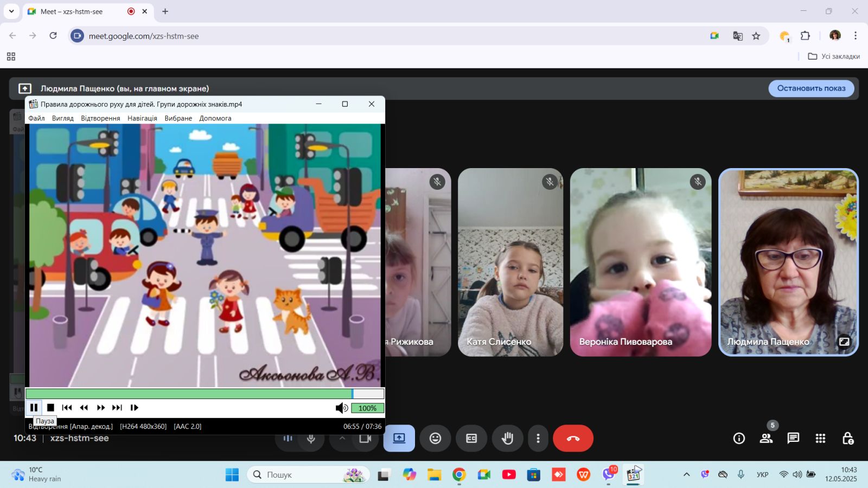The image size is (868, 488).
Task: Open Meet host controls lock icon
Action: tap(848, 438)
